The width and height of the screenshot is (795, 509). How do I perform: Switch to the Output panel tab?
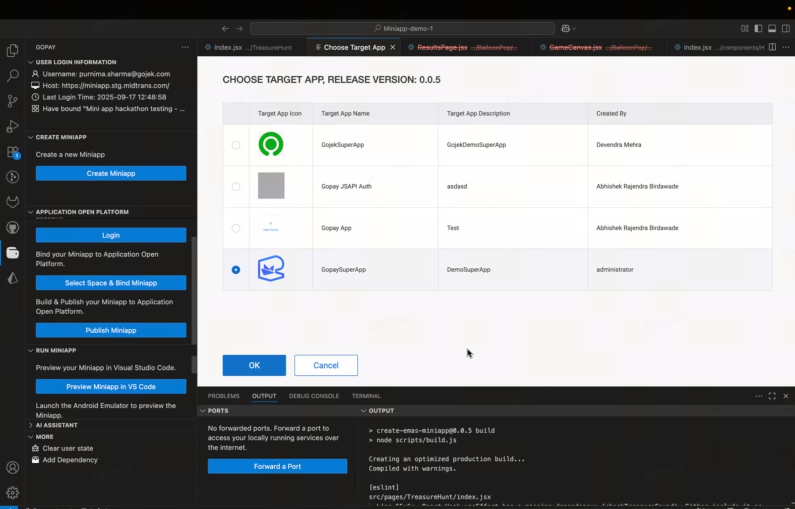(x=264, y=396)
